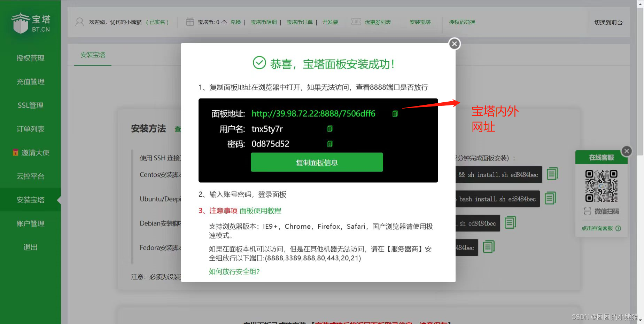Close the online customer service widget
The height and width of the screenshot is (324, 644).
[x=627, y=151]
